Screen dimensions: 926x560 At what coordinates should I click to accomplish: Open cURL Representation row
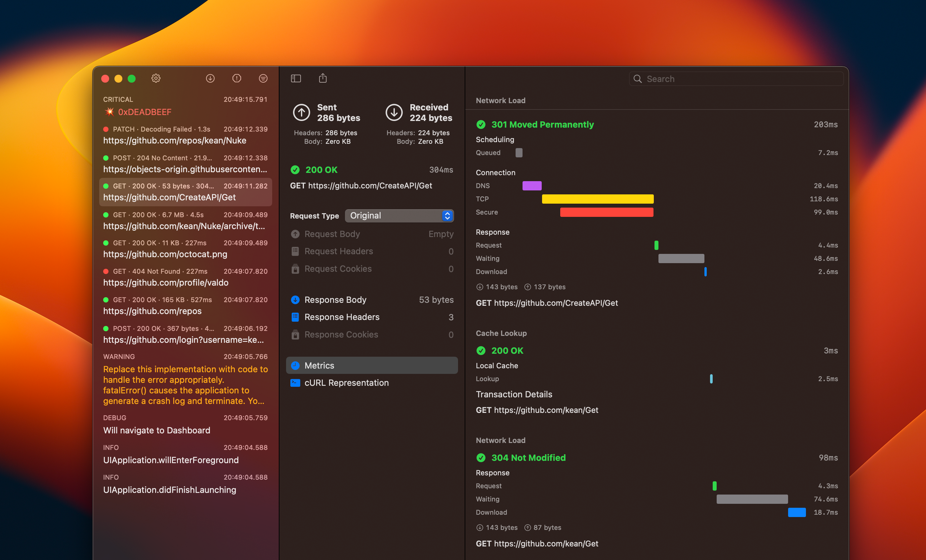(372, 383)
